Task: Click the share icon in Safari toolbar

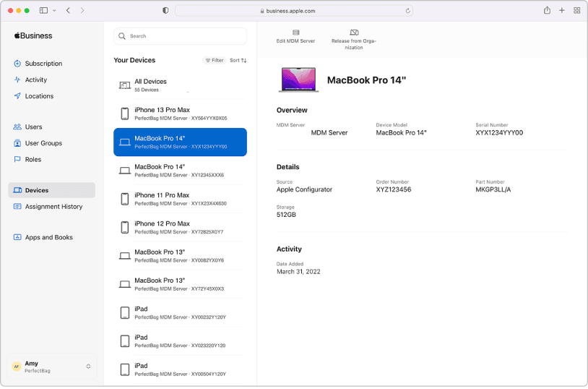Action: coord(547,10)
